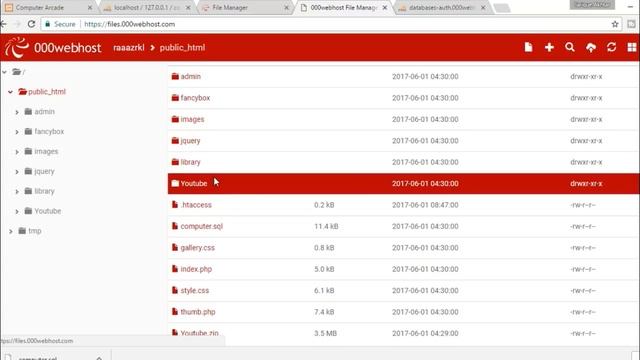Click the browser address bar URL
The width and height of the screenshot is (640, 360).
point(129,24)
